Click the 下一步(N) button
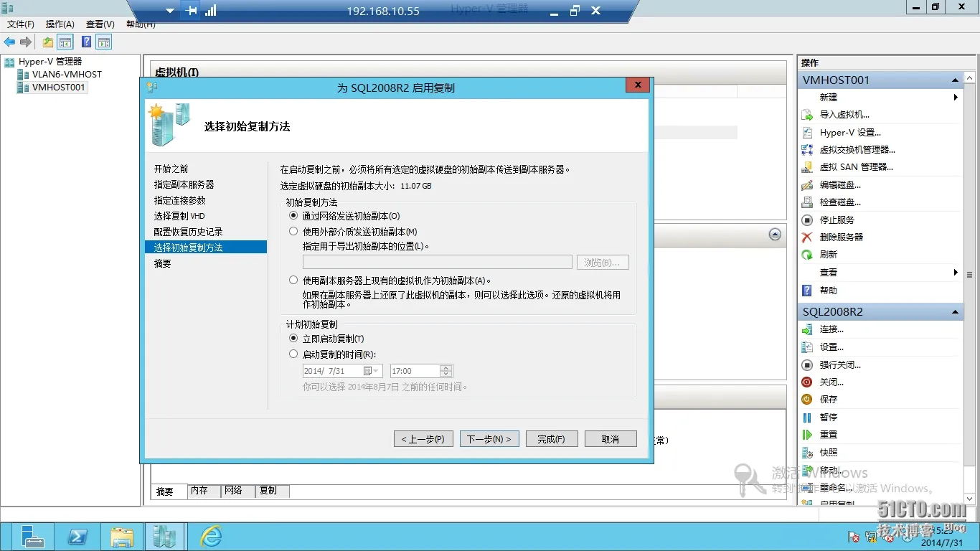The image size is (980, 551). (x=489, y=439)
